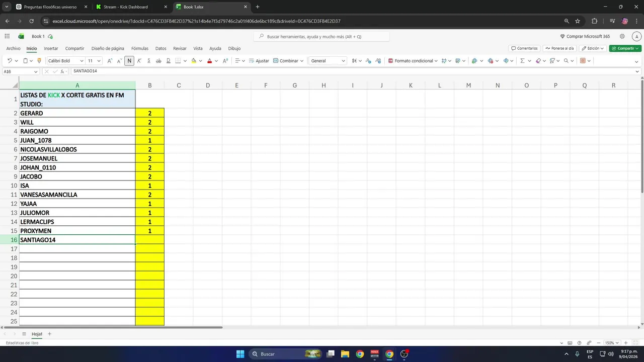Open the Edición mode dropdown

click(x=593, y=48)
